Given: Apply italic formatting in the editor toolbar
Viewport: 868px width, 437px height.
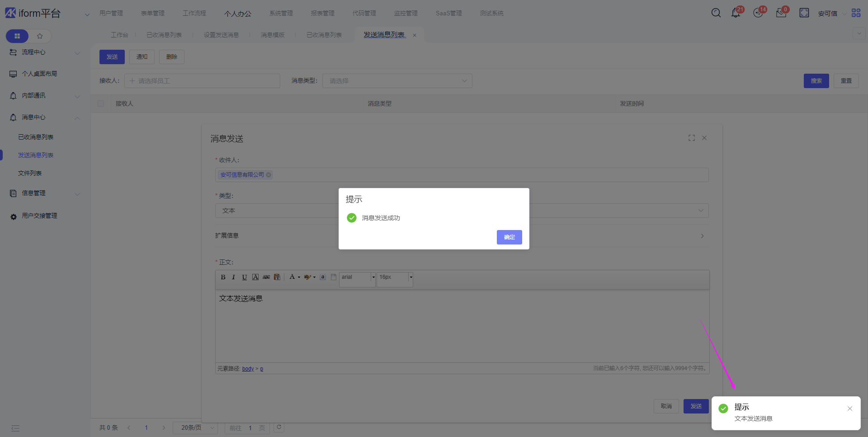Looking at the screenshot, I should tap(233, 277).
